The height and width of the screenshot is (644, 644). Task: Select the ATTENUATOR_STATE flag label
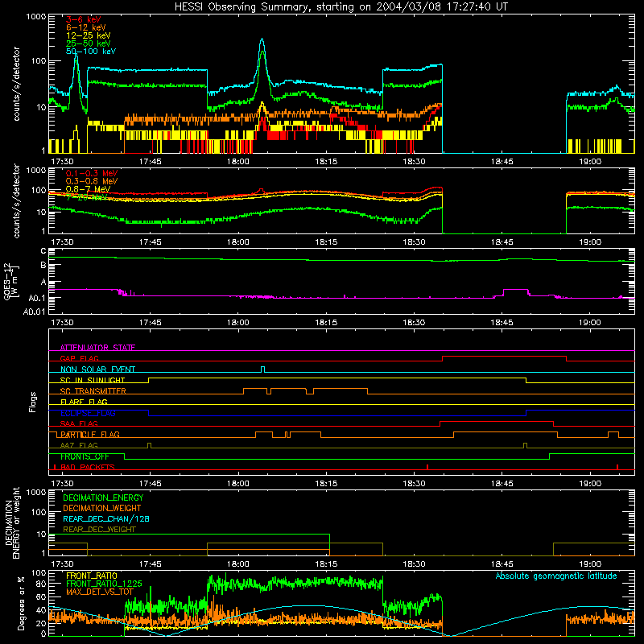tap(97, 348)
